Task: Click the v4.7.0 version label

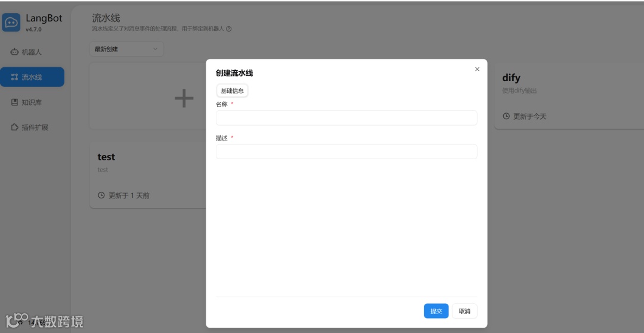Action: 33,30
